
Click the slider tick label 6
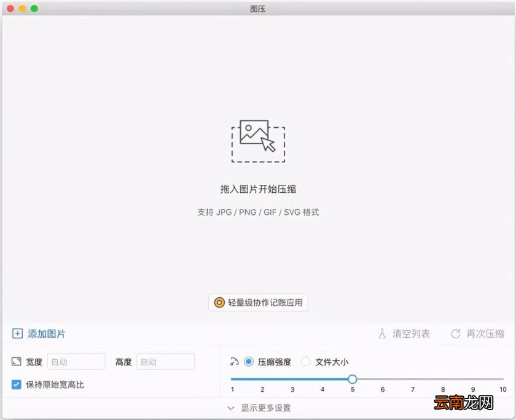(382, 389)
